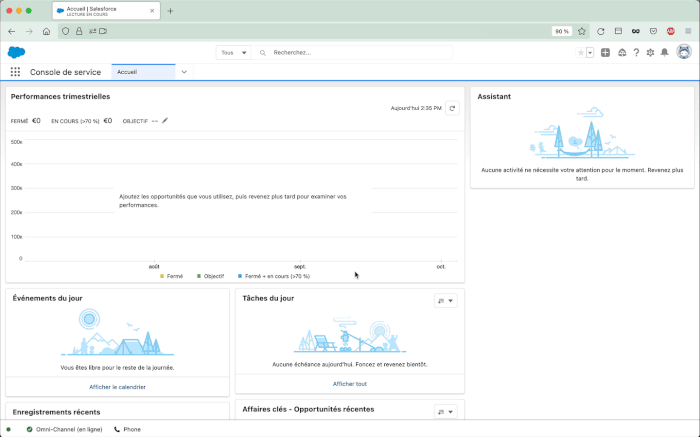The image size is (700, 437).
Task: Open Affaires clés filter dropdown
Action: tap(446, 412)
